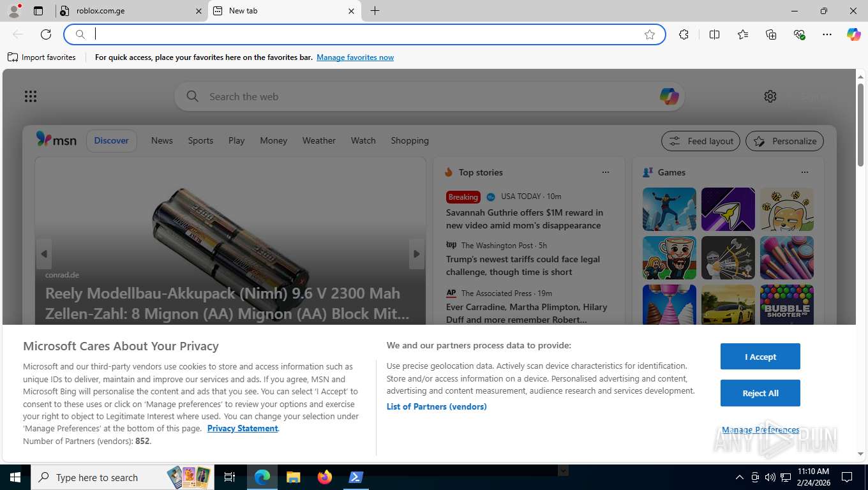This screenshot has height=490, width=868.
Task: Open the yellow sports car game thumbnail
Action: click(x=728, y=304)
